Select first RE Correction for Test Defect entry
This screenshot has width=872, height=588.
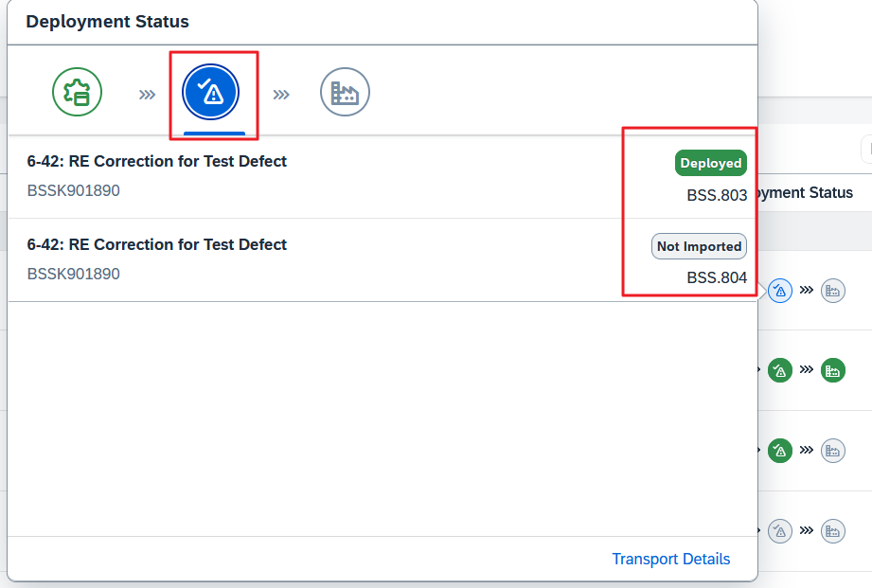[x=157, y=162]
